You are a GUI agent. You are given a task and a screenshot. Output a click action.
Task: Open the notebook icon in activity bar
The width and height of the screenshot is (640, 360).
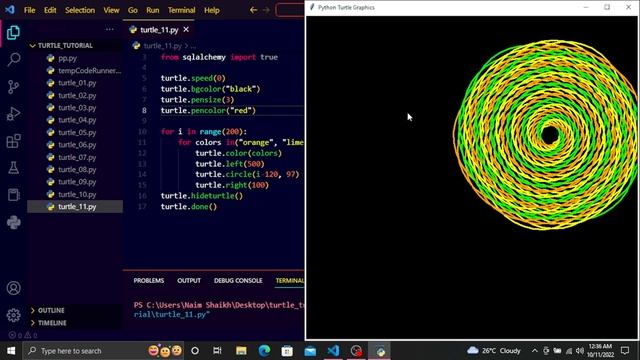click(13, 195)
